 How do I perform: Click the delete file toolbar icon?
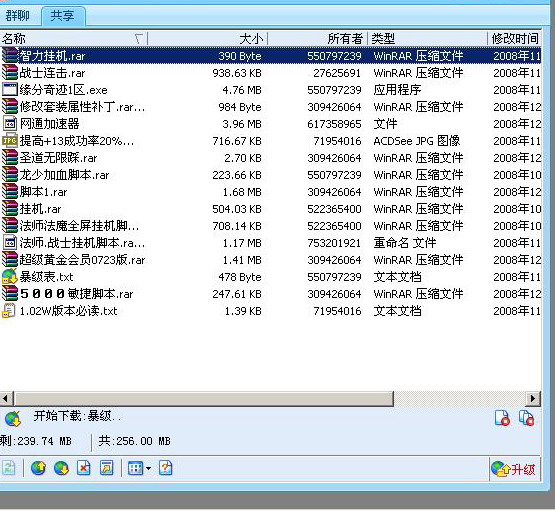click(84, 468)
